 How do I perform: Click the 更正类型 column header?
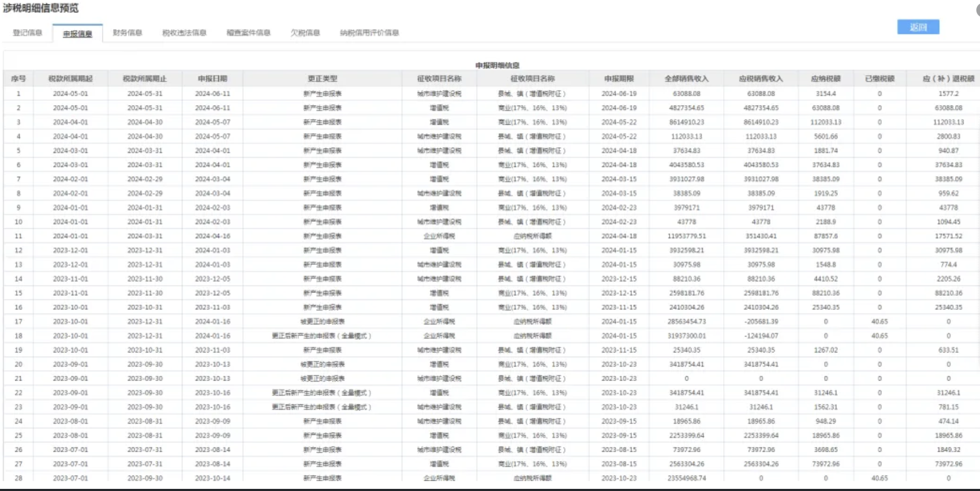coord(322,79)
